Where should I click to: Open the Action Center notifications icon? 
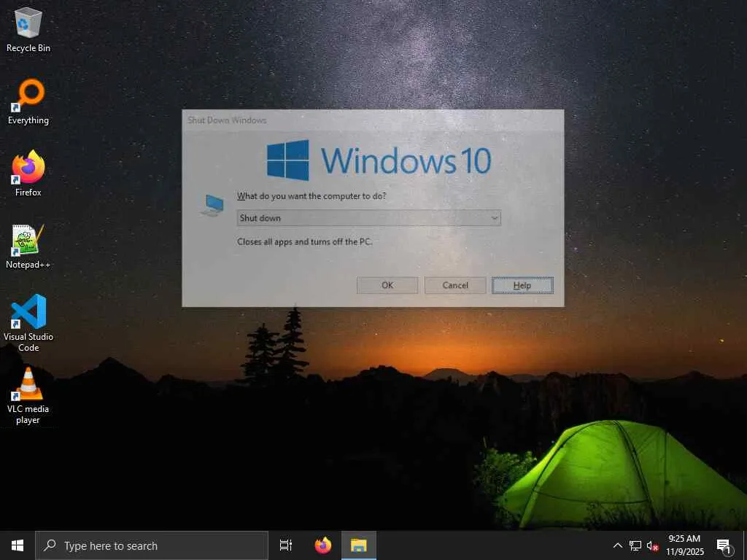click(x=724, y=545)
